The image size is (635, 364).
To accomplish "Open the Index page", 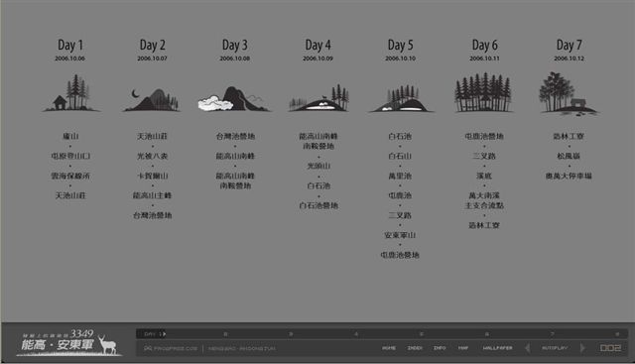I will click(x=415, y=348).
